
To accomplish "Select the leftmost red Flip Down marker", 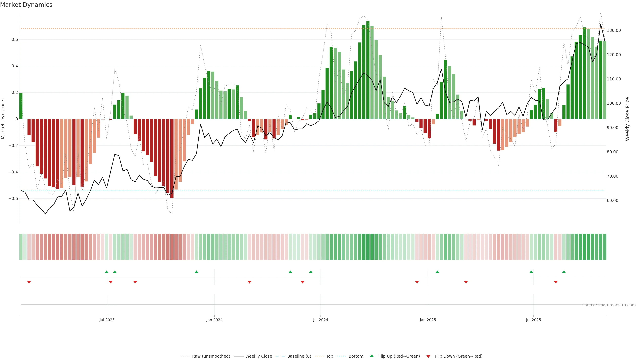I will 29,282.
